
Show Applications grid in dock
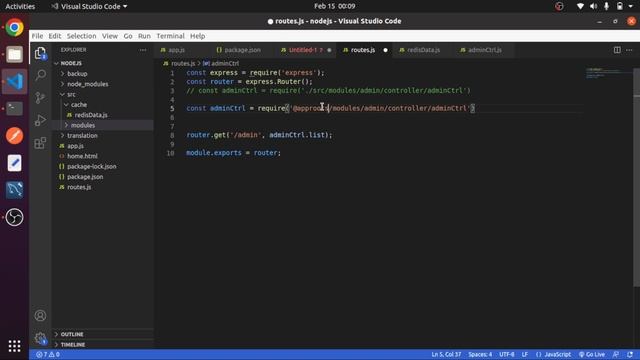pyautogui.click(x=14, y=346)
